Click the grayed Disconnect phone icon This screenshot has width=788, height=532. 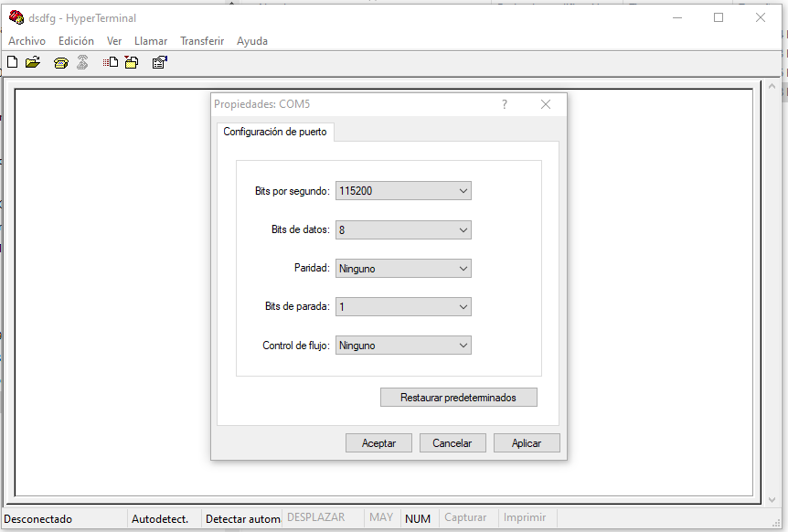click(x=82, y=63)
